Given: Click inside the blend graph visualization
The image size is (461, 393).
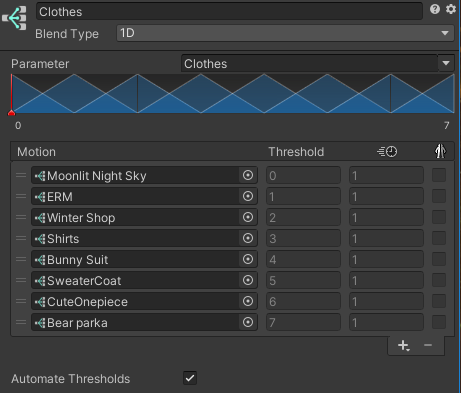Looking at the screenshot, I should (x=233, y=94).
